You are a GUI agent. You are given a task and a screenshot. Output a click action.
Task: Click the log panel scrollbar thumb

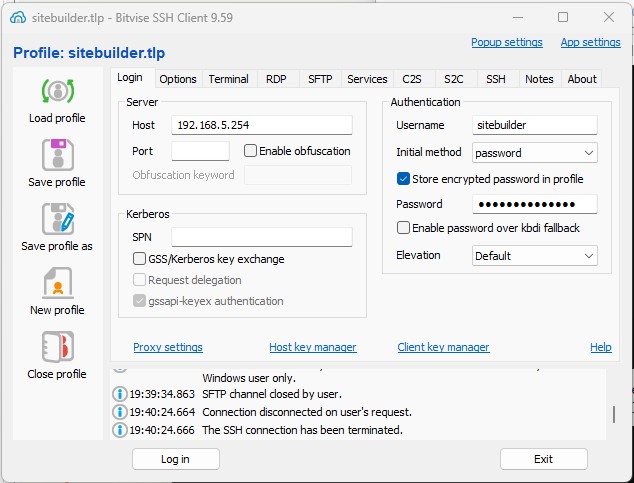coord(614,414)
